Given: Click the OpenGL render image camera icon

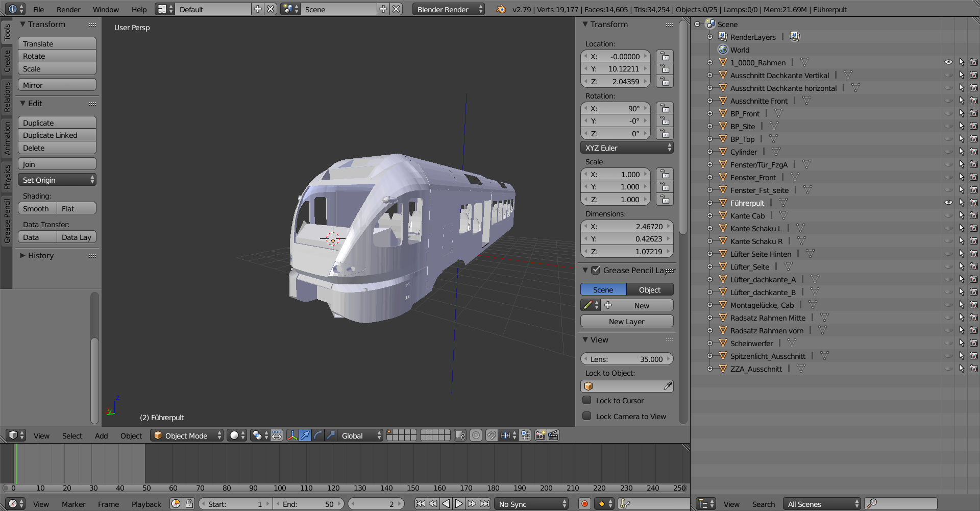Looking at the screenshot, I should click(x=540, y=435).
